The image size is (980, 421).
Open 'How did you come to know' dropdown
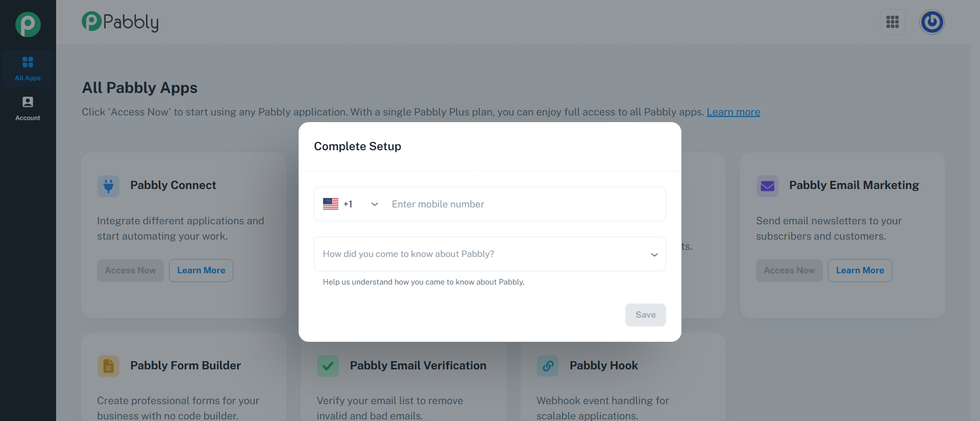489,254
